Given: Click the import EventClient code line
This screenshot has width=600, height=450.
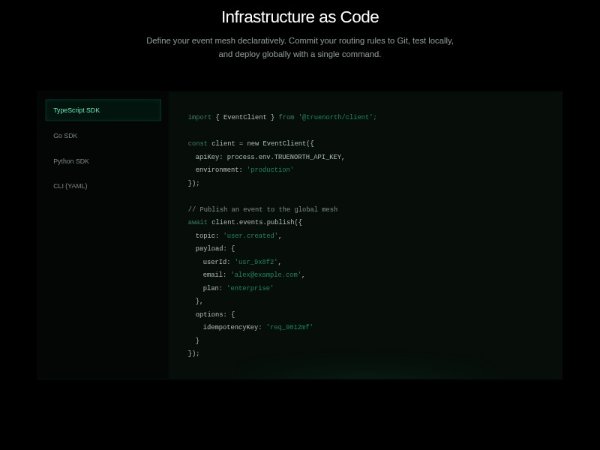Looking at the screenshot, I should 281,117.
